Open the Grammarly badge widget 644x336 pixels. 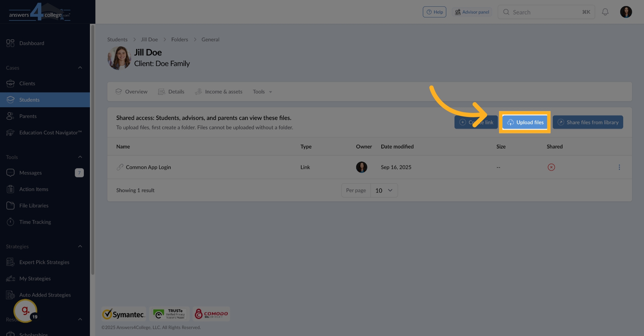[25, 311]
